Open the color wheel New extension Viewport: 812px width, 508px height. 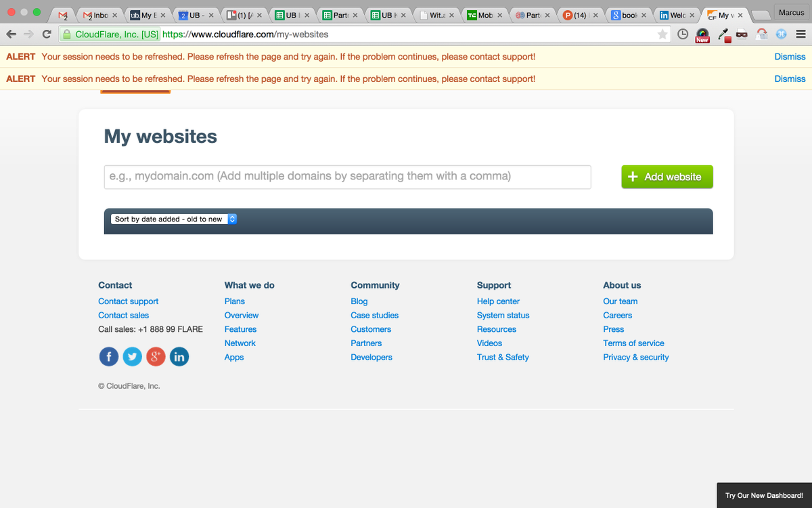pos(702,35)
